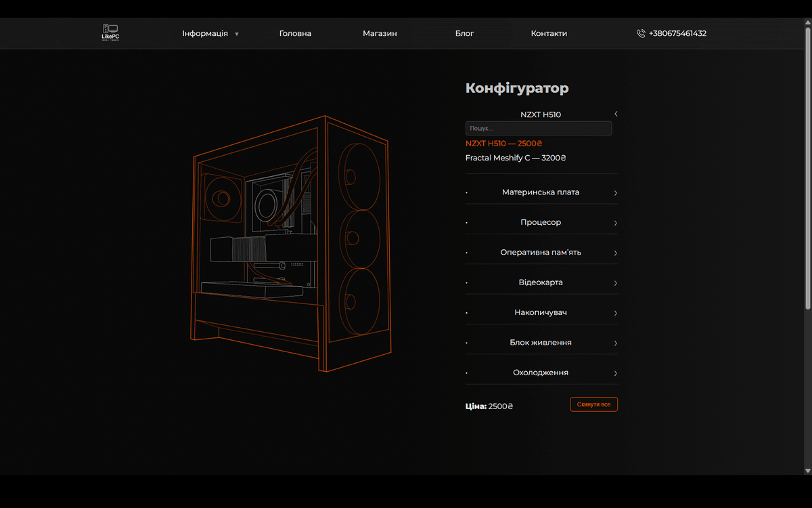The image size is (812, 508).
Task: Expand the Накопичувач section
Action: (x=541, y=313)
